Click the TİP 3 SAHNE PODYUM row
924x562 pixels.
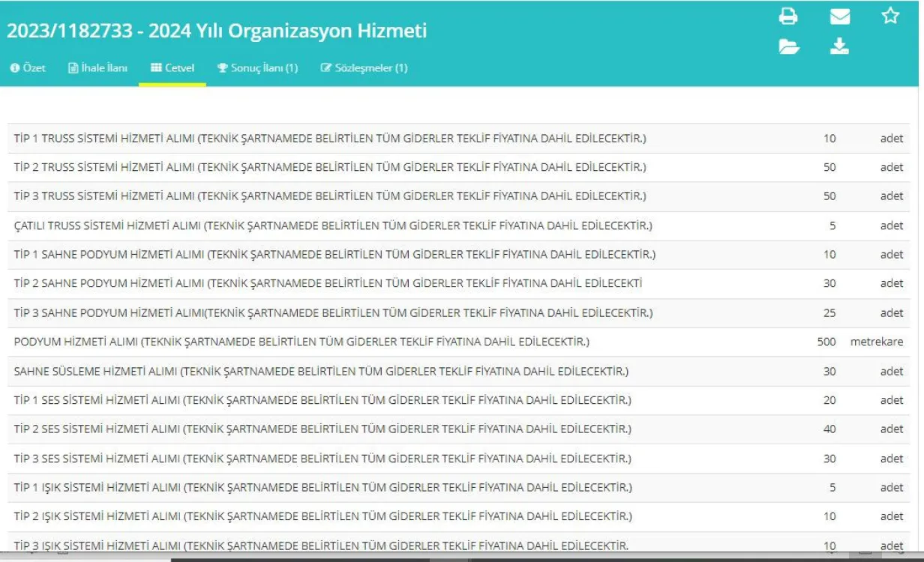click(x=333, y=313)
